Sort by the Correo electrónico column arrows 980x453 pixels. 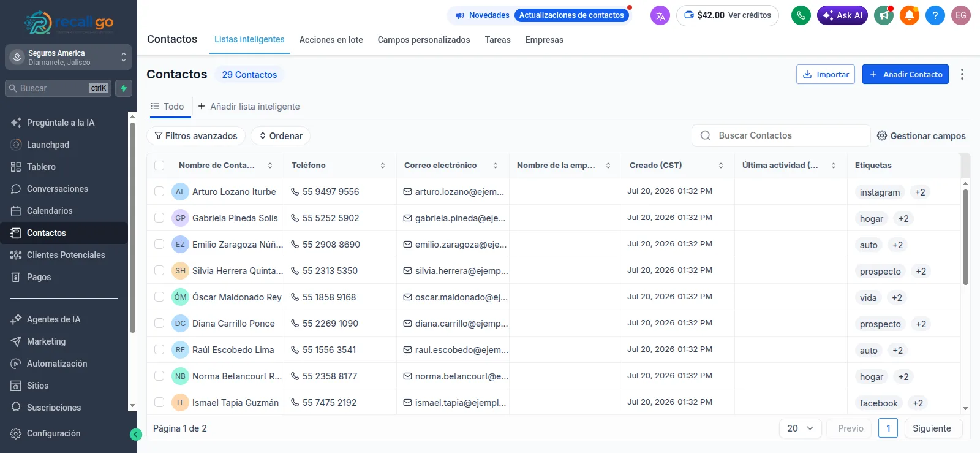tap(496, 166)
